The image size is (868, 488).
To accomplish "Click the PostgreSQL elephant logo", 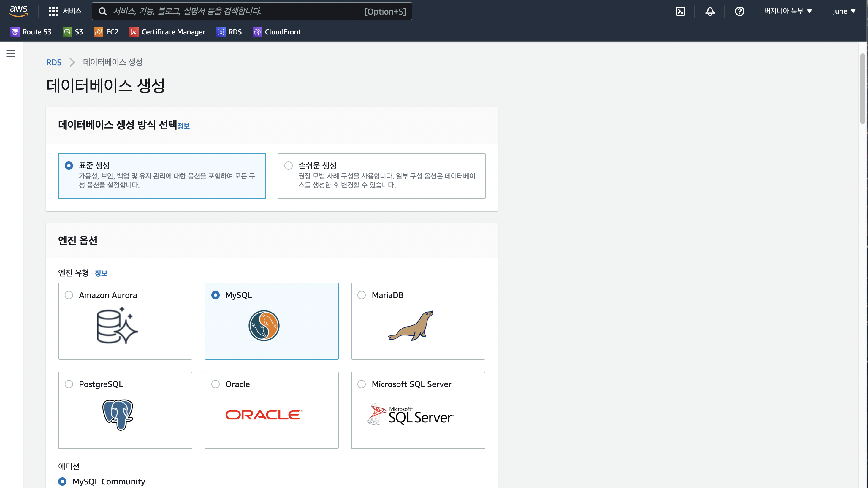I will tap(117, 415).
